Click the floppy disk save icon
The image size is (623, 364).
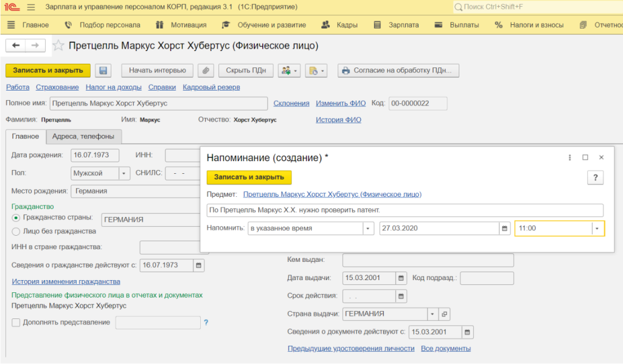tap(103, 70)
